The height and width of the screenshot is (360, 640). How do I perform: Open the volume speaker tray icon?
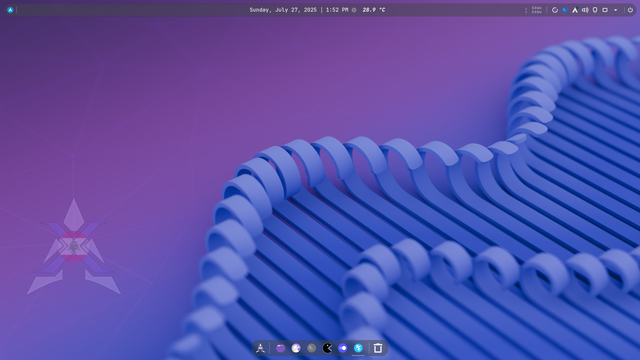tap(585, 10)
